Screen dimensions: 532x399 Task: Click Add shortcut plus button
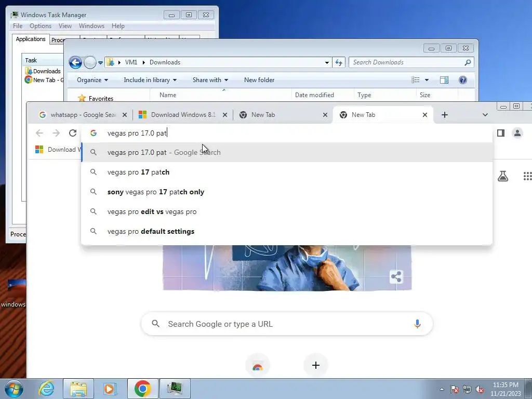click(315, 365)
